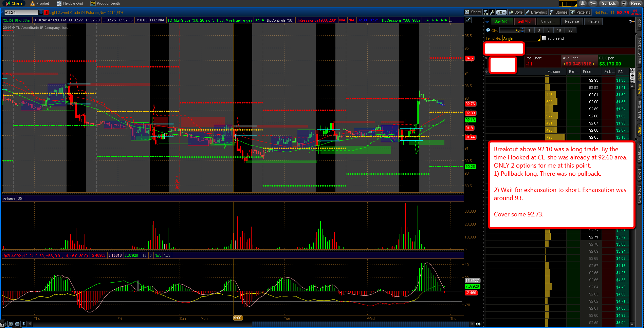Click the Qty help question icon

click(488, 30)
